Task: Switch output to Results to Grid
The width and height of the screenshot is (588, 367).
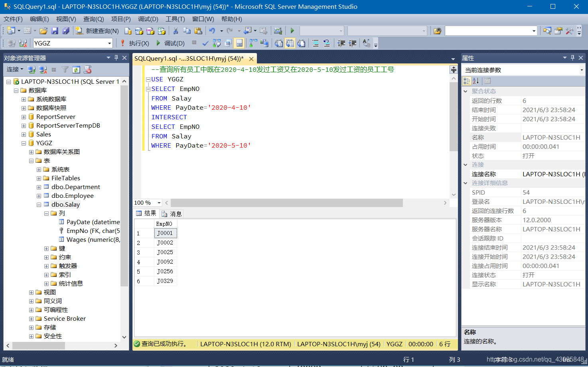Action: click(290, 43)
